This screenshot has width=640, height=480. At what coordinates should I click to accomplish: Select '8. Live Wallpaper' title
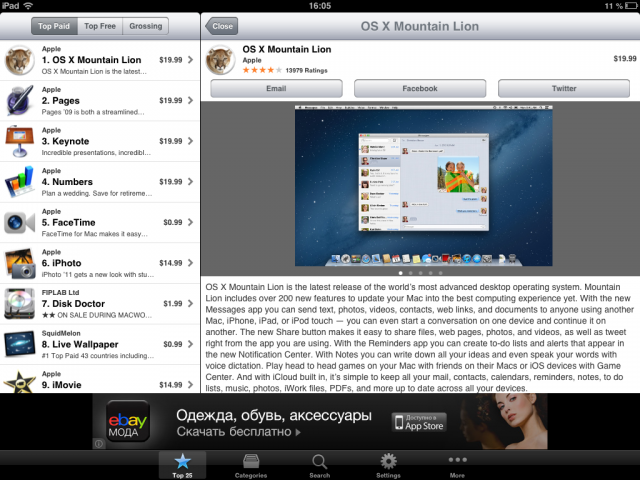80,344
